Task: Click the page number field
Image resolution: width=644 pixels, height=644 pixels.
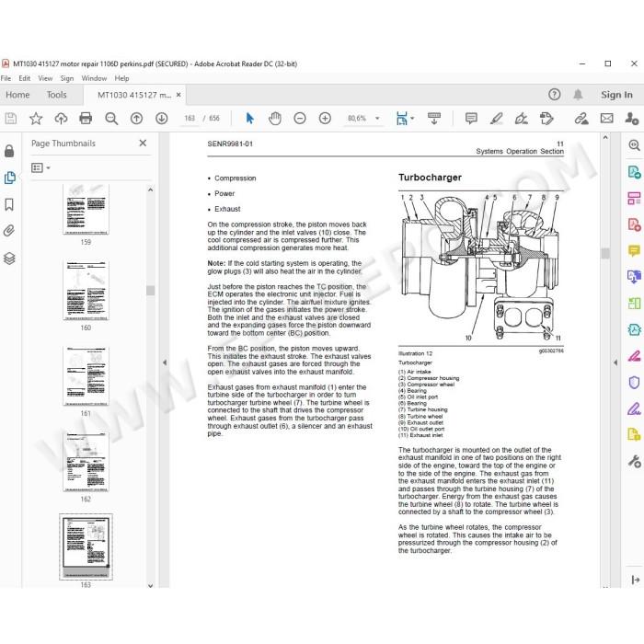Action: click(x=190, y=119)
